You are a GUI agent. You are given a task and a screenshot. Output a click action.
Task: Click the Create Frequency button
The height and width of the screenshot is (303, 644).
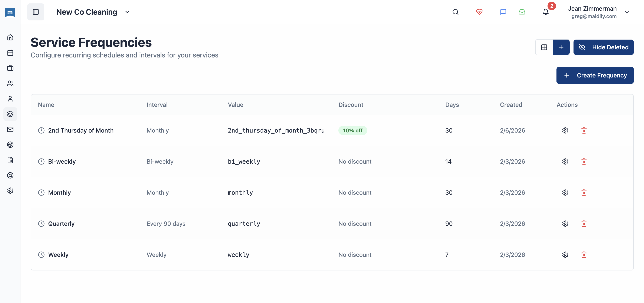[x=595, y=75]
